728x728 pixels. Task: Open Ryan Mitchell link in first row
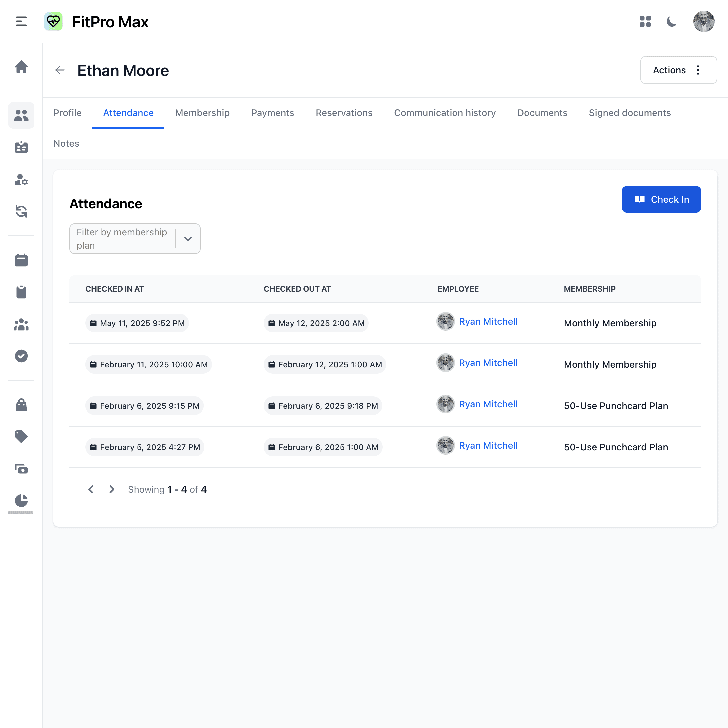[x=488, y=321]
